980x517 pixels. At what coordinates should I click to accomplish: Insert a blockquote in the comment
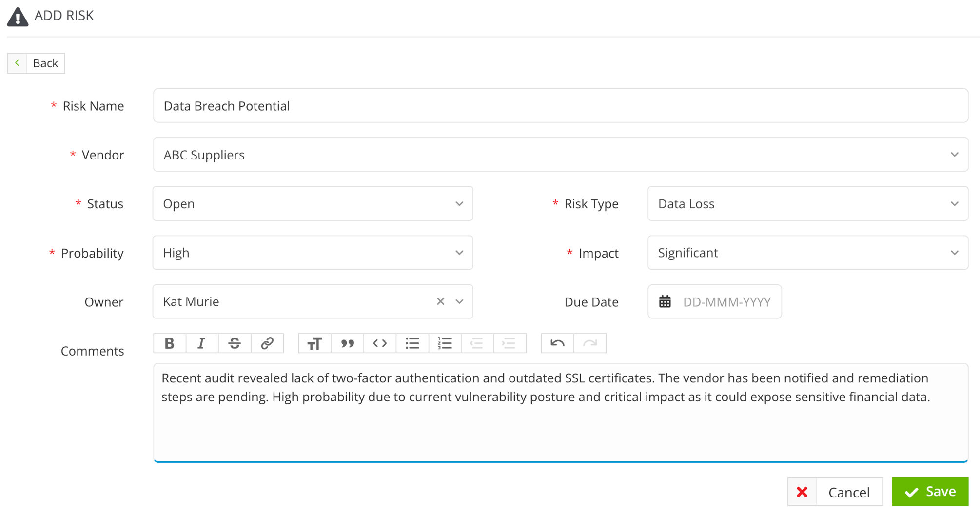(x=347, y=343)
